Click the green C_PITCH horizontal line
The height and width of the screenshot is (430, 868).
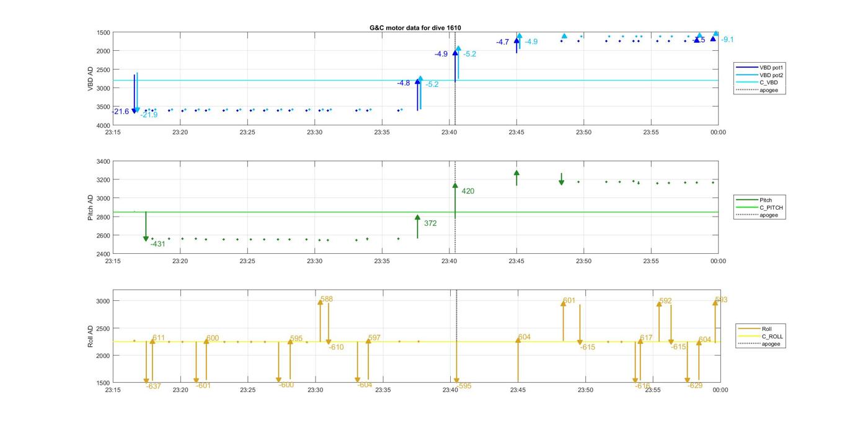coord(415,212)
